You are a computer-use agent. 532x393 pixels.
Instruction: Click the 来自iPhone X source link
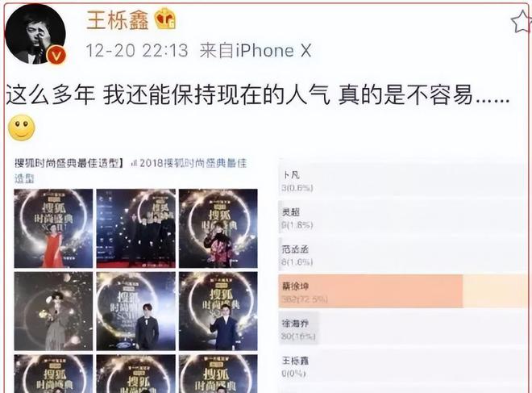pos(256,51)
